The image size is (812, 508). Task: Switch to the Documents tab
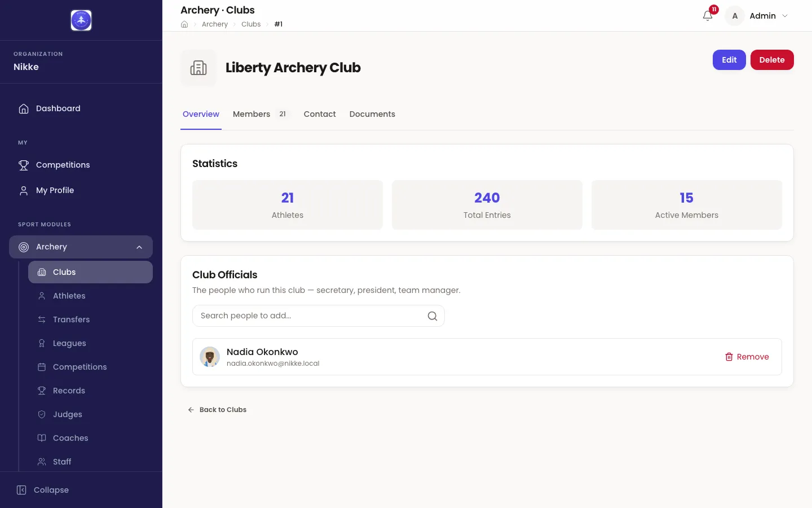(x=372, y=114)
